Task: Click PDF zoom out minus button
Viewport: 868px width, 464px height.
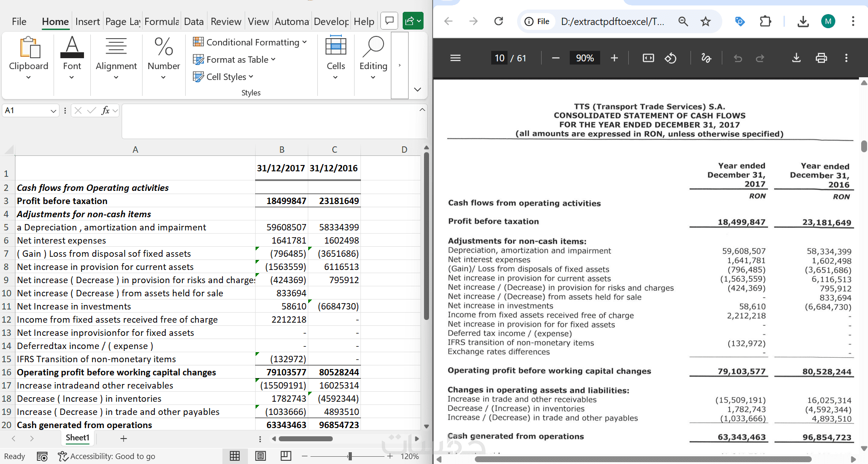Action: tap(556, 58)
